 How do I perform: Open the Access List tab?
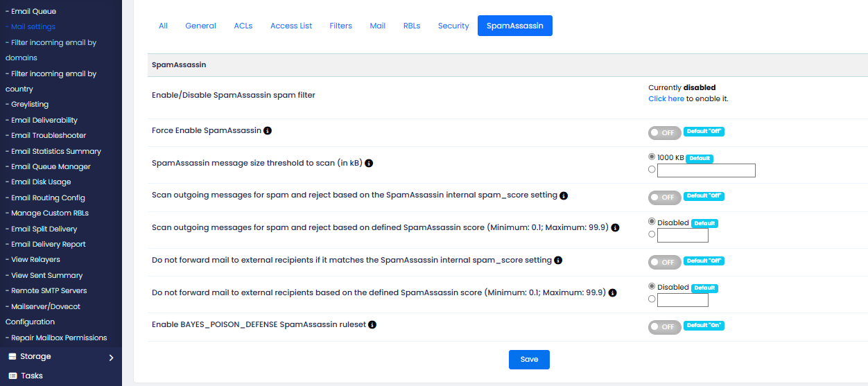click(x=291, y=26)
